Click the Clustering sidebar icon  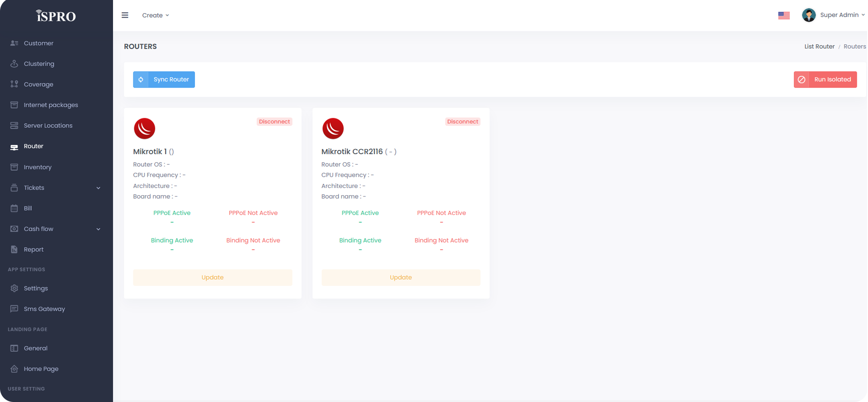click(x=14, y=64)
